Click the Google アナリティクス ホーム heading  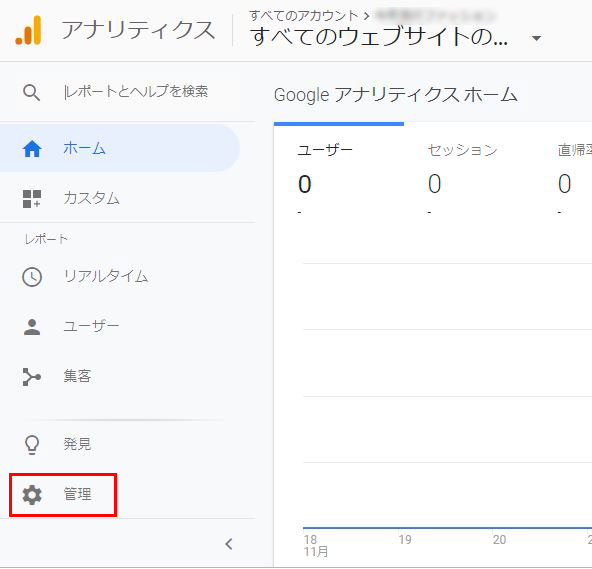(396, 95)
